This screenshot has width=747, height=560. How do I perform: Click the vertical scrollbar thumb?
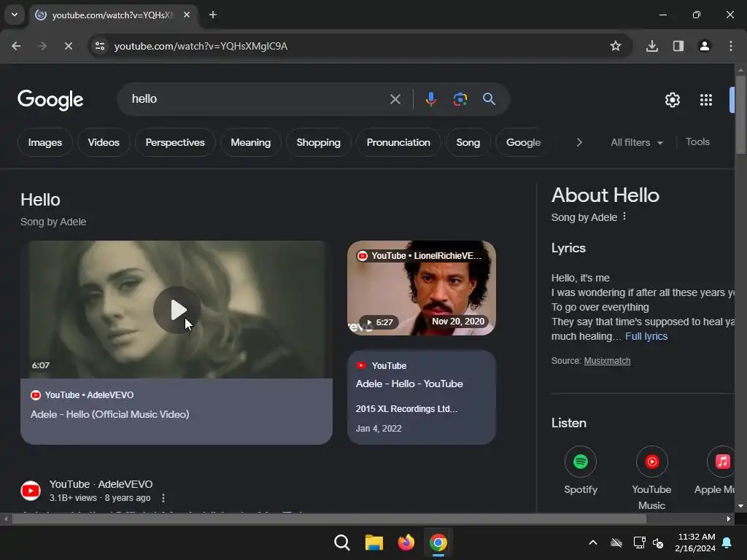tap(740, 114)
